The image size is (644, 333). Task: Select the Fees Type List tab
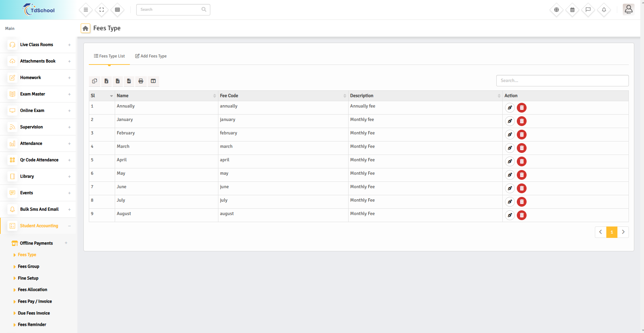109,56
